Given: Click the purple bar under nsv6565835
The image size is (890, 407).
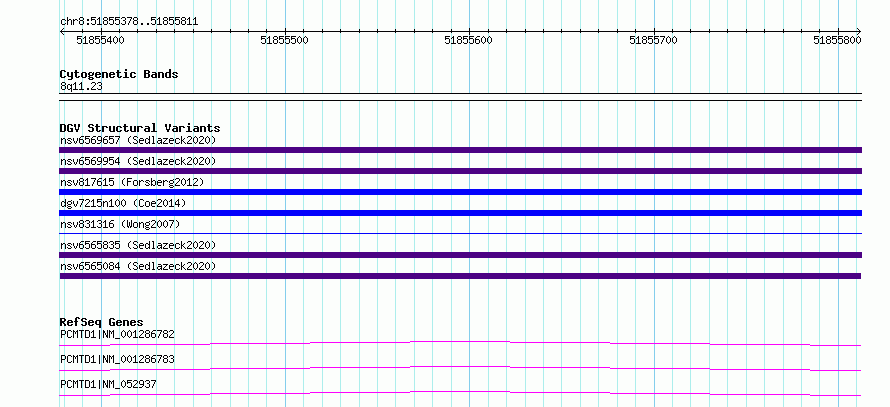Looking at the screenshot, I should pos(460,255).
